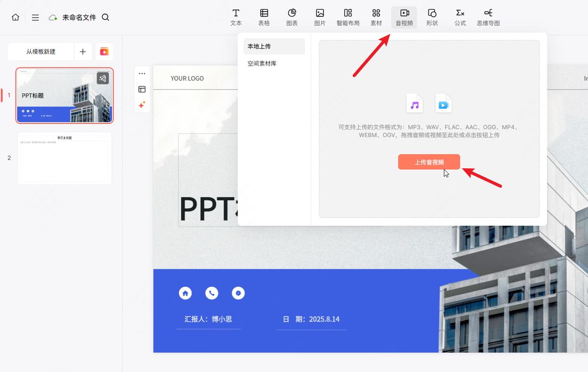Select the 文本 text insertion tool
This screenshot has width=588, height=372.
236,17
